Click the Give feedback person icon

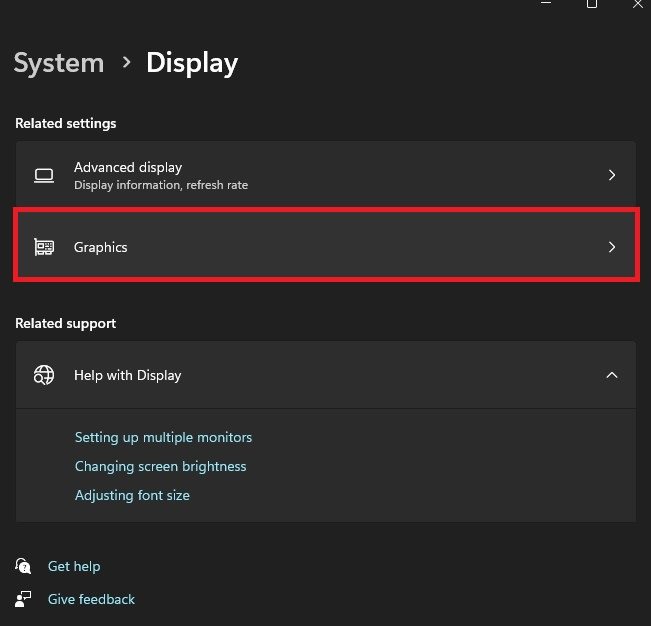[x=24, y=599]
